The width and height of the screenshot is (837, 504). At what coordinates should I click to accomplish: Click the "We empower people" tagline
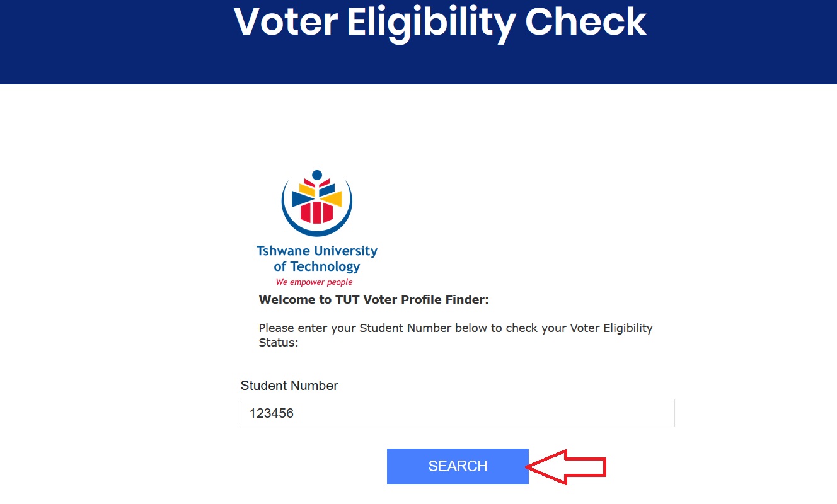click(314, 282)
